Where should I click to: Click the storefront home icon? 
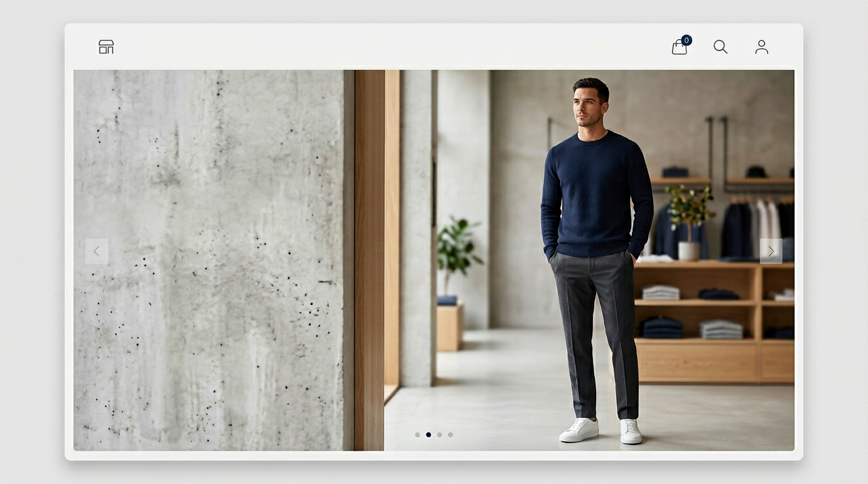pyautogui.click(x=106, y=47)
